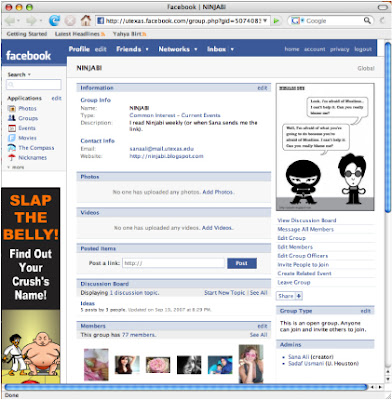This screenshot has height=400, width=392.
Task: Click the horizontal scrollbar at bottom
Action: (187, 387)
